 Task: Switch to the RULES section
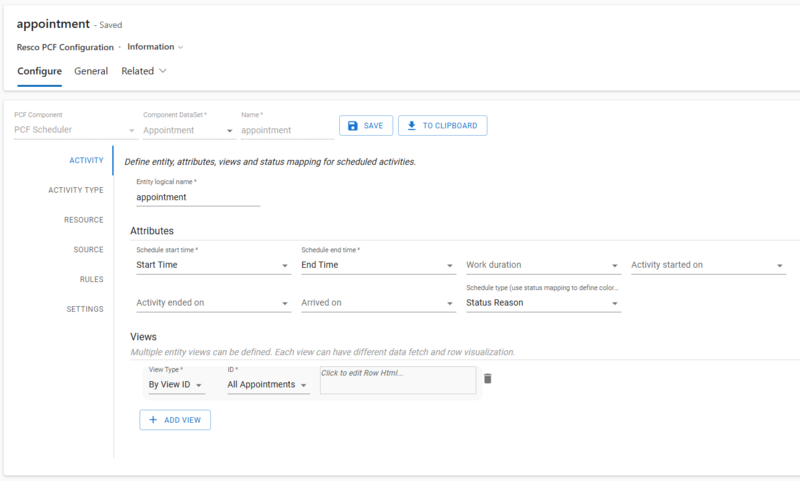[x=91, y=279]
